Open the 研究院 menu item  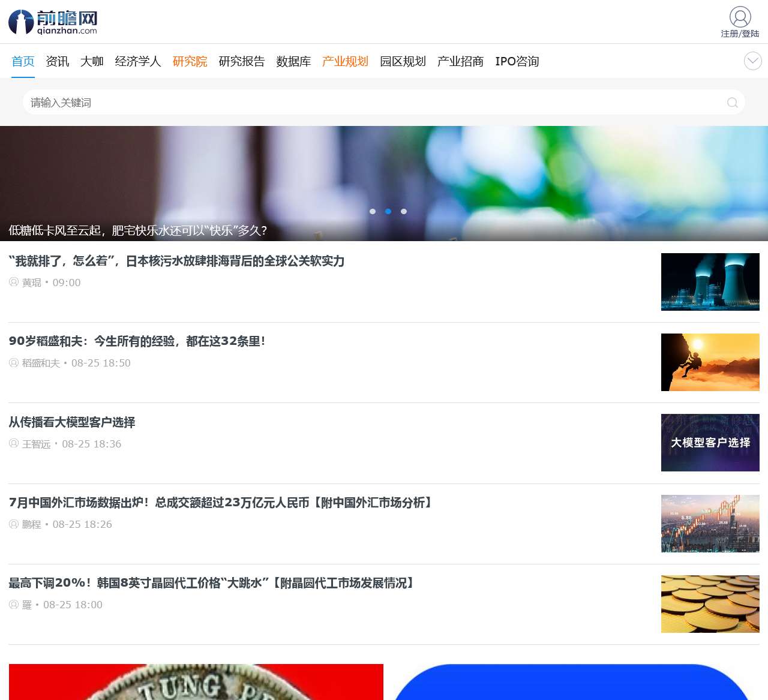tap(190, 61)
